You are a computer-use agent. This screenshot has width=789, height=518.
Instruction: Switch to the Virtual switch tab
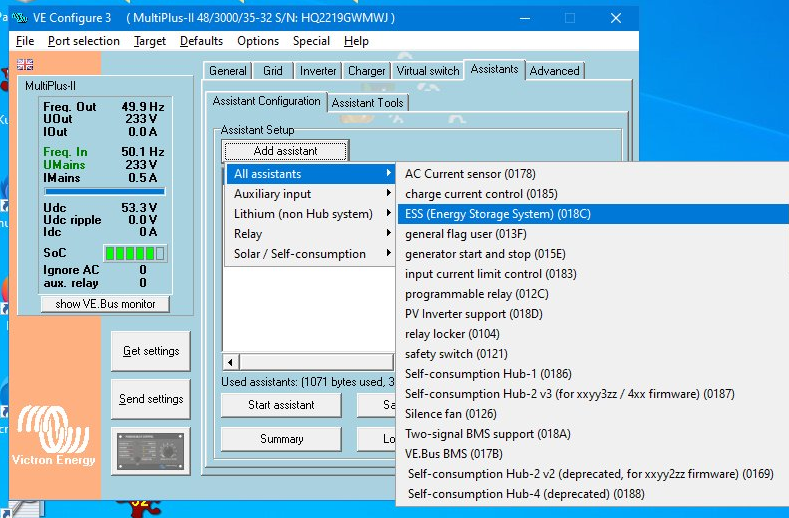tap(428, 71)
